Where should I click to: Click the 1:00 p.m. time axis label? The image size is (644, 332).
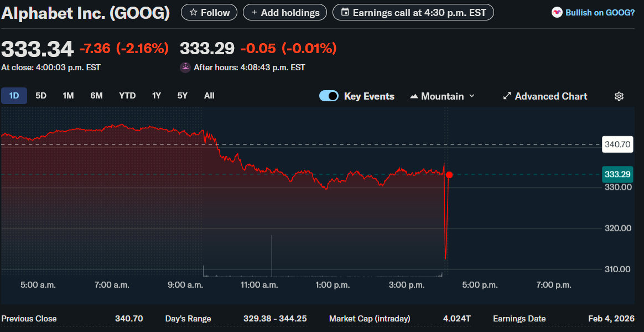point(333,285)
